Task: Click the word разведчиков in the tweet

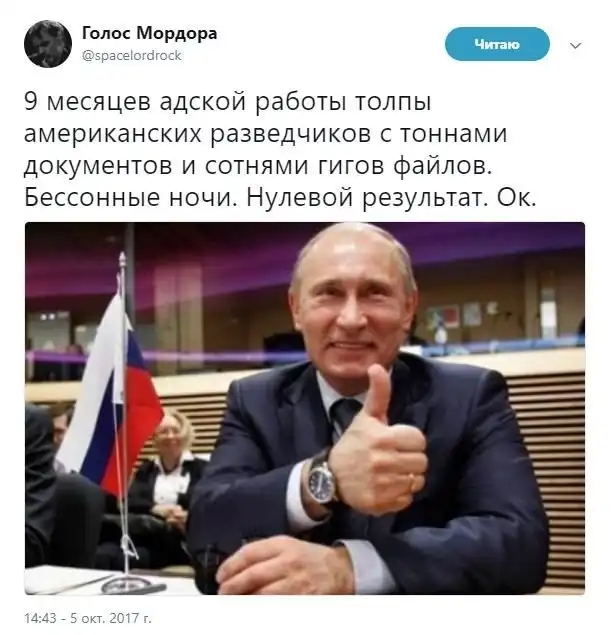Action: 291,134
